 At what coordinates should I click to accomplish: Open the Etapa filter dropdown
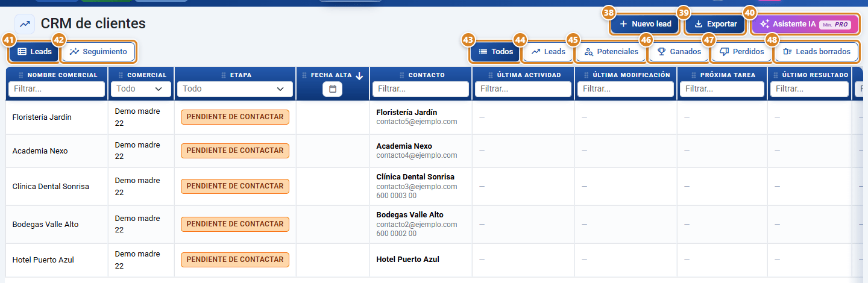235,89
